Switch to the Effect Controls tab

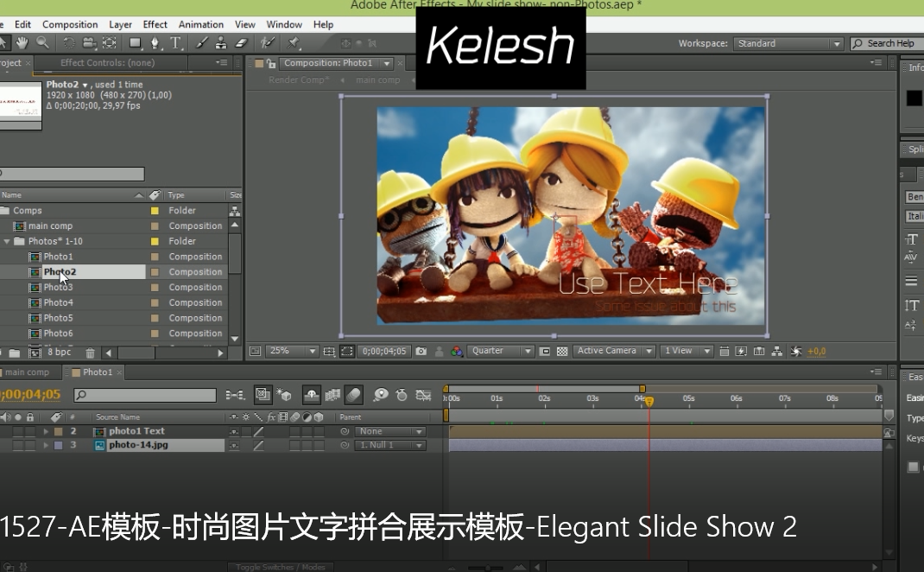(107, 62)
